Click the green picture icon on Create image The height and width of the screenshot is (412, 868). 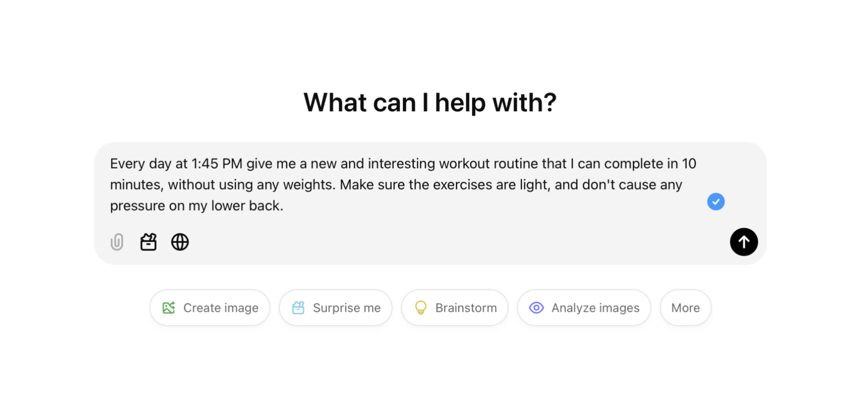pyautogui.click(x=169, y=308)
